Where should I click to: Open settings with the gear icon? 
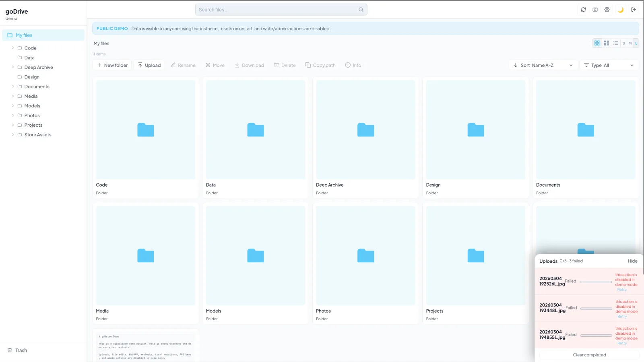(x=607, y=10)
